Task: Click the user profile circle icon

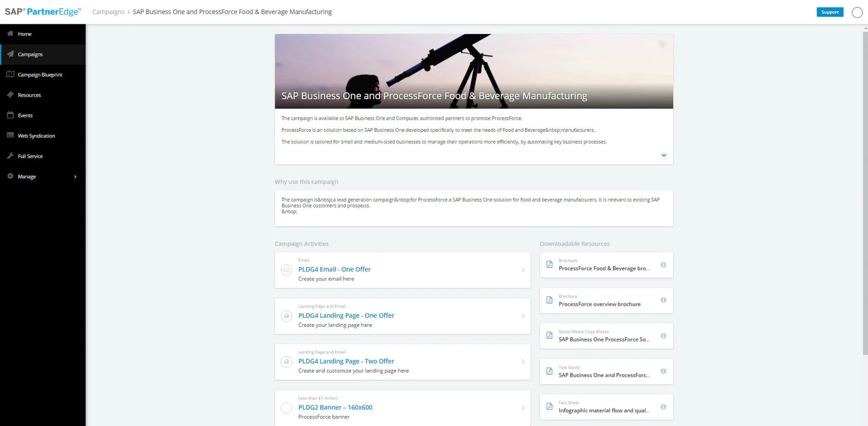Action: coord(857,12)
